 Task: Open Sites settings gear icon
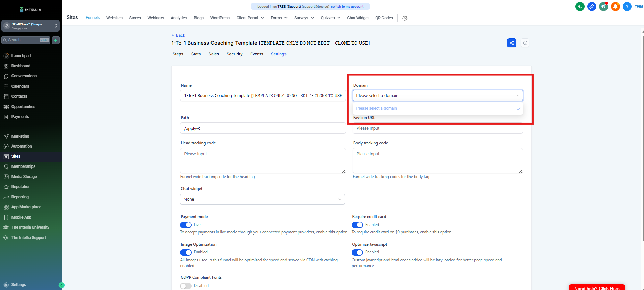(x=405, y=18)
